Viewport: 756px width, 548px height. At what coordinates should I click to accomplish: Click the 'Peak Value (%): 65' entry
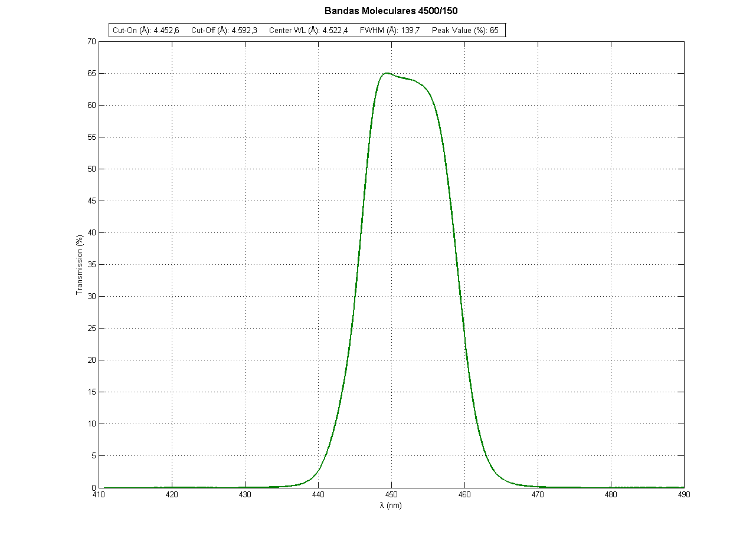click(x=465, y=31)
